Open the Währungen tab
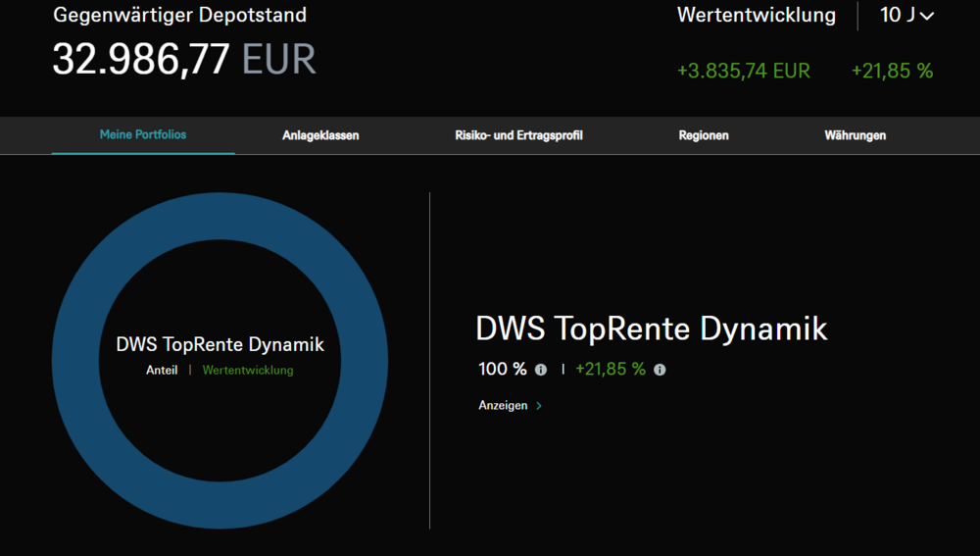 point(855,135)
